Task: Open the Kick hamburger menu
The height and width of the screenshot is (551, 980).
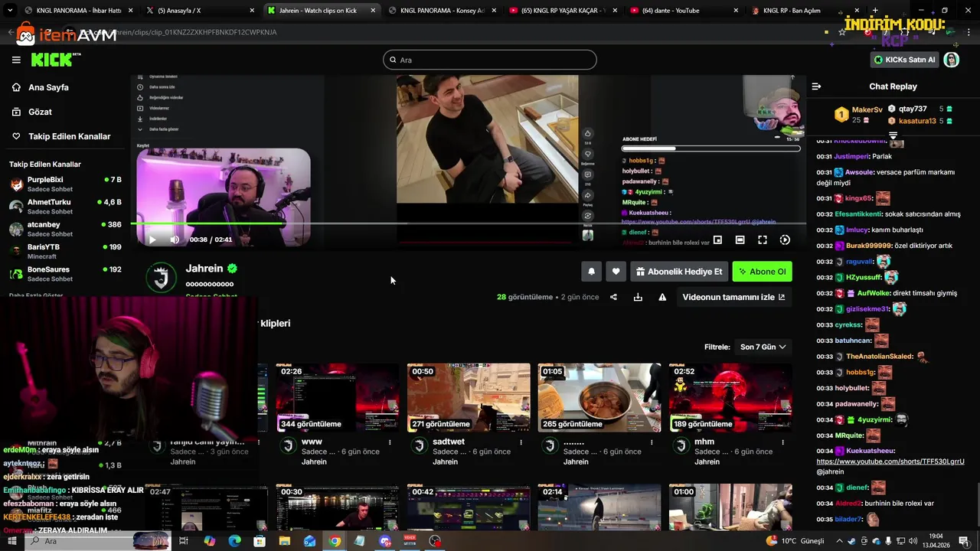Action: point(16,60)
